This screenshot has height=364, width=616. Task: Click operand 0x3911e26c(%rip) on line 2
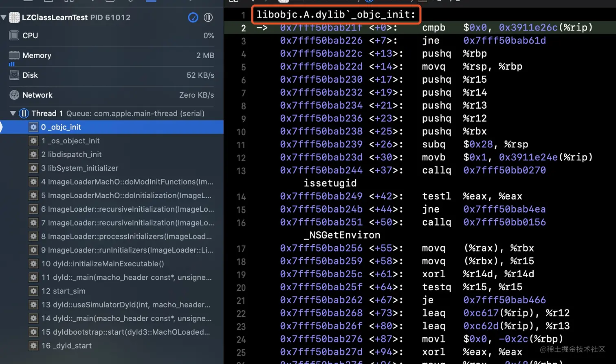pyautogui.click(x=546, y=27)
